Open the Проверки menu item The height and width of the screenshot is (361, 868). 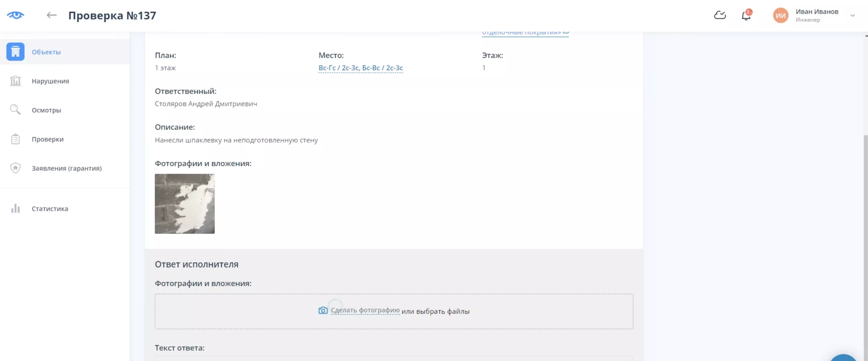pos(48,139)
